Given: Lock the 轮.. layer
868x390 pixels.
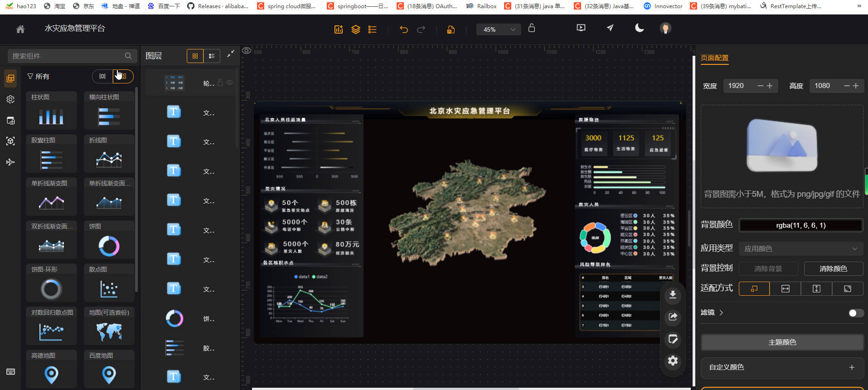Looking at the screenshot, I should pos(220,83).
